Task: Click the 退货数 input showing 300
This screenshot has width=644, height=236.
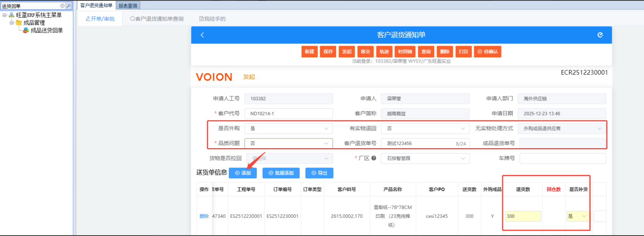Action: [x=523, y=216]
